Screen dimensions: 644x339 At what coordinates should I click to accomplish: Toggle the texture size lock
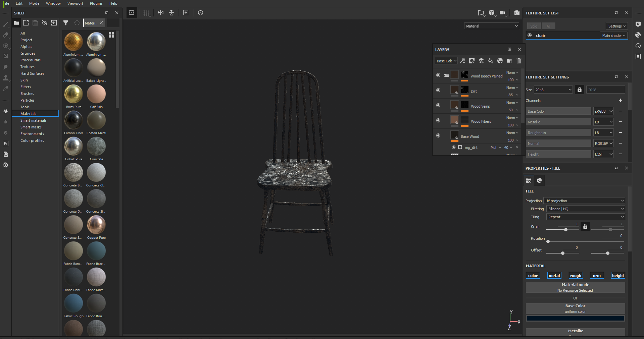(580, 90)
